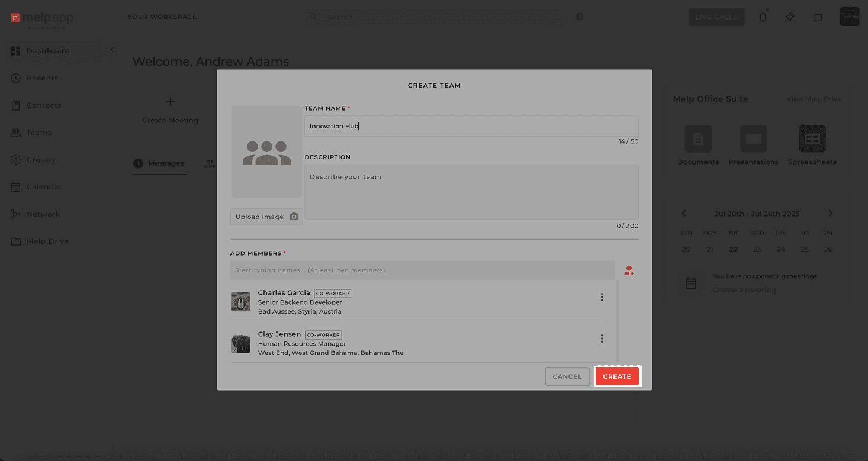
Task: Open the chat bubble icon top right
Action: (818, 17)
